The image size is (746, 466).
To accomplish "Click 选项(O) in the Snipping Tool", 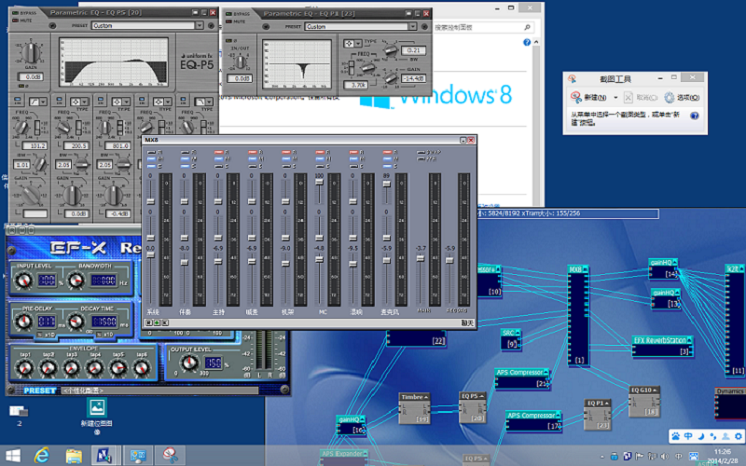I will point(682,98).
